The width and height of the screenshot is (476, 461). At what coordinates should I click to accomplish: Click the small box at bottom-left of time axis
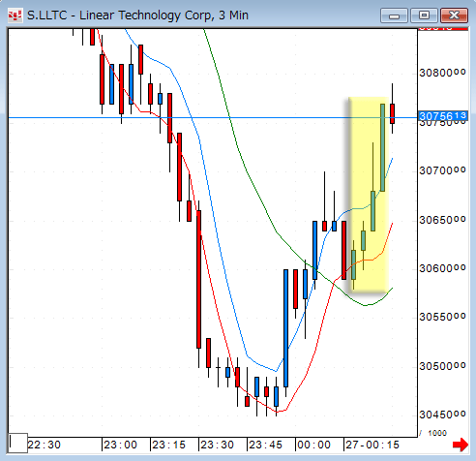coord(18,443)
